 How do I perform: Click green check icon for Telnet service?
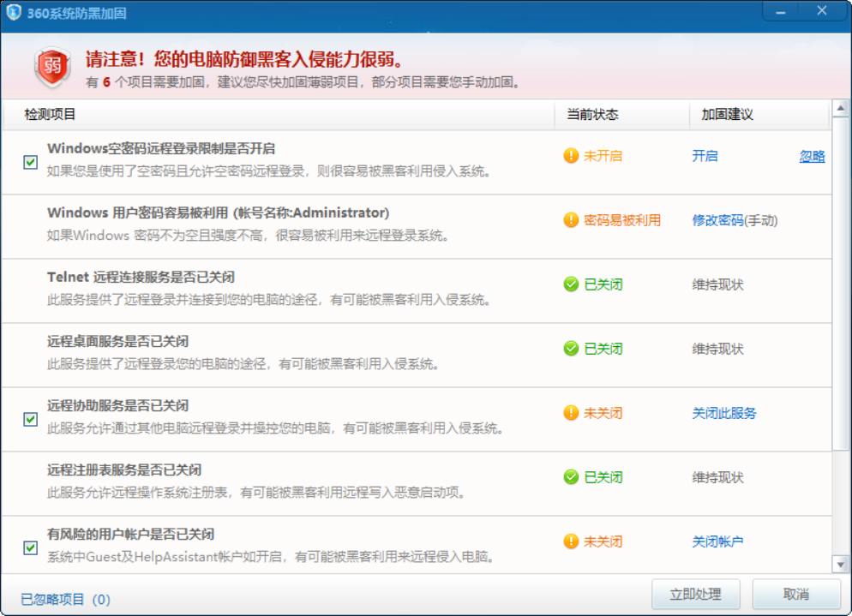point(571,284)
